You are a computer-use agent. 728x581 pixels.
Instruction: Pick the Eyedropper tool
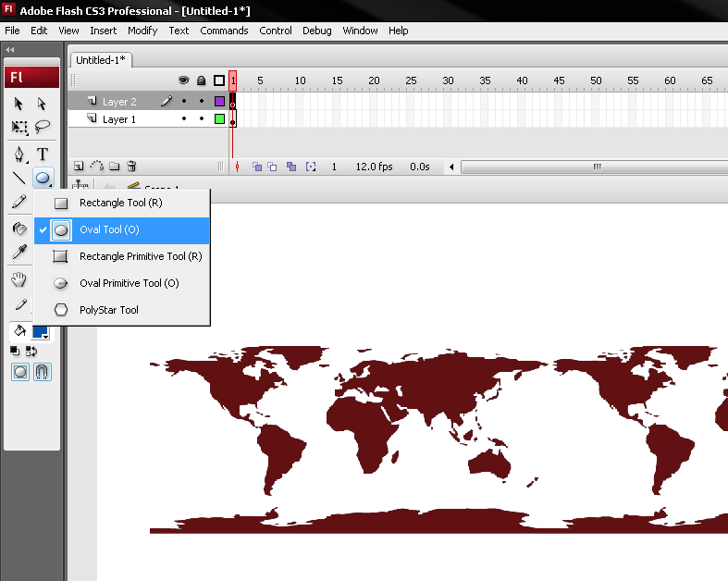(x=19, y=252)
